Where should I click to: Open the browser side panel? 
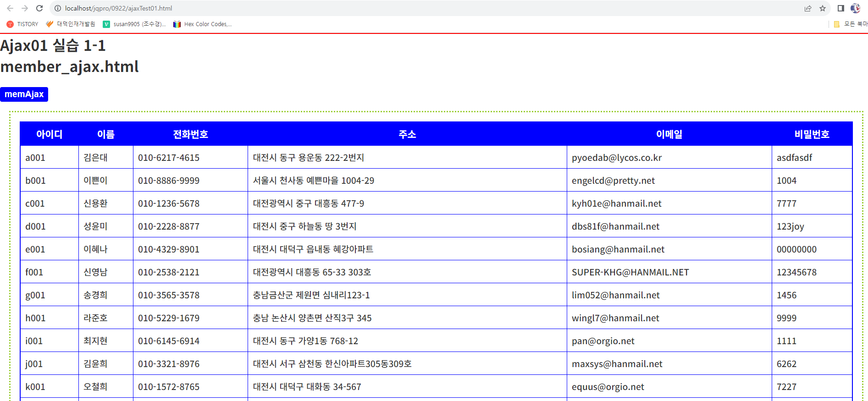click(x=840, y=8)
